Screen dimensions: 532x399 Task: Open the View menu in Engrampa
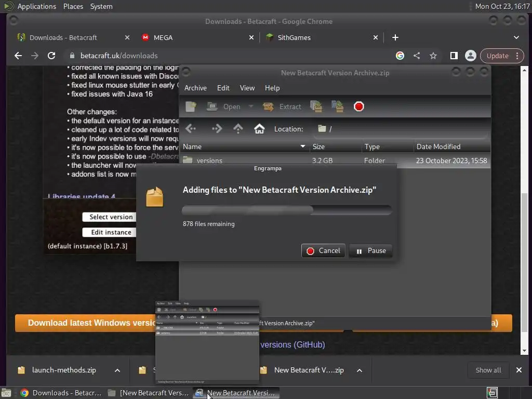[x=247, y=88]
